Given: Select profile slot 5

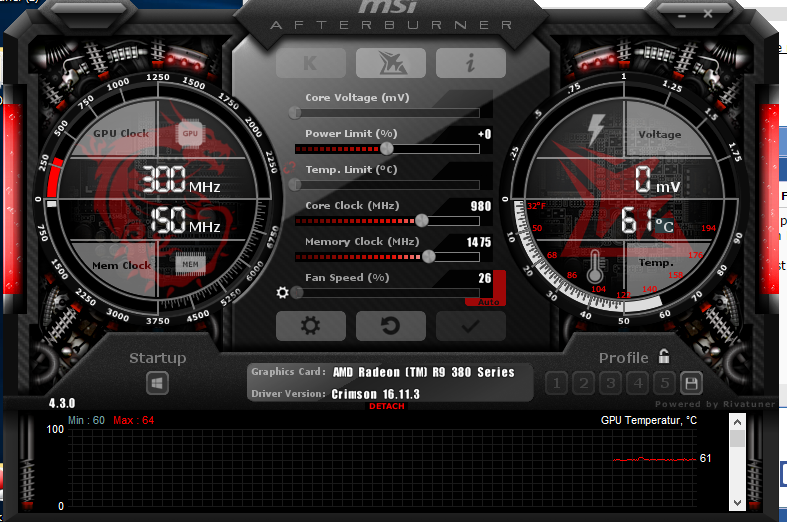Looking at the screenshot, I should (665, 384).
